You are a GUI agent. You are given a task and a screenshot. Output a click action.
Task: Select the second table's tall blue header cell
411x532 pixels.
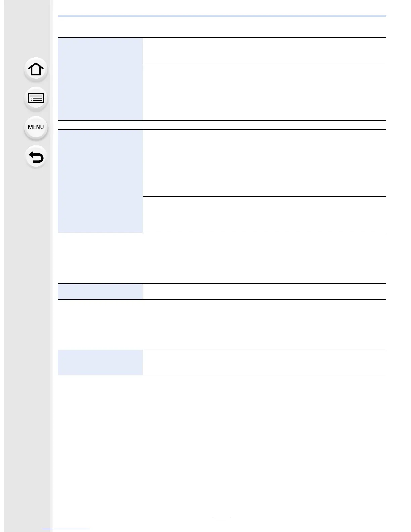(x=100, y=181)
